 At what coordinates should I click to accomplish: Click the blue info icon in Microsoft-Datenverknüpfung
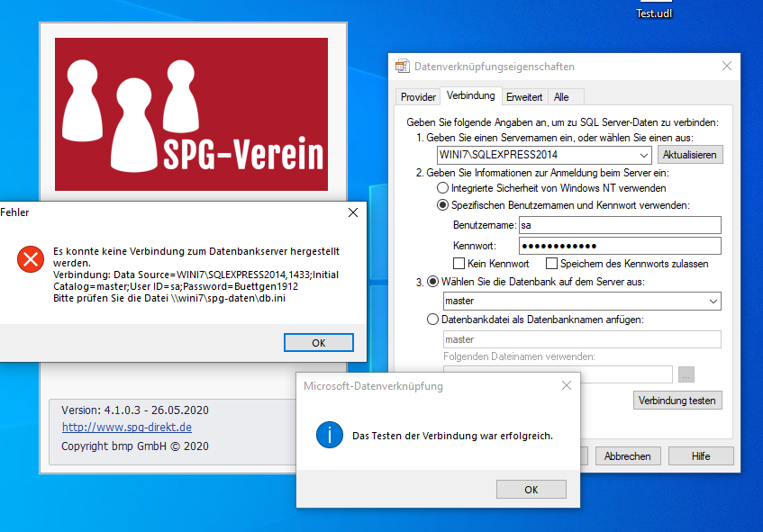click(x=330, y=435)
